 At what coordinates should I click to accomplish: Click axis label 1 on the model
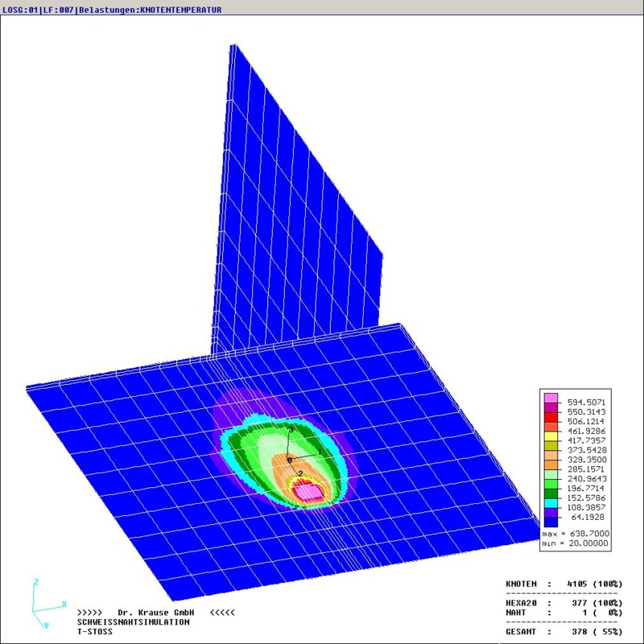(319, 453)
